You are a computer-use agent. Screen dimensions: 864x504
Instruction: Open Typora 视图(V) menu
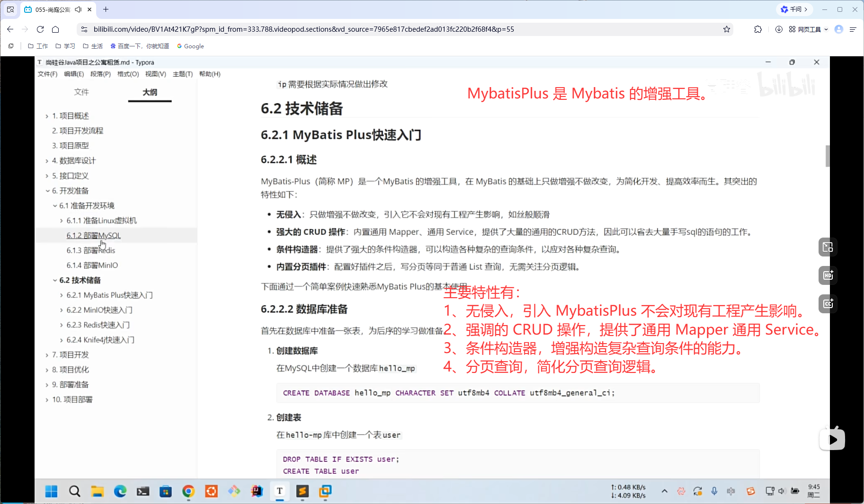tap(155, 74)
